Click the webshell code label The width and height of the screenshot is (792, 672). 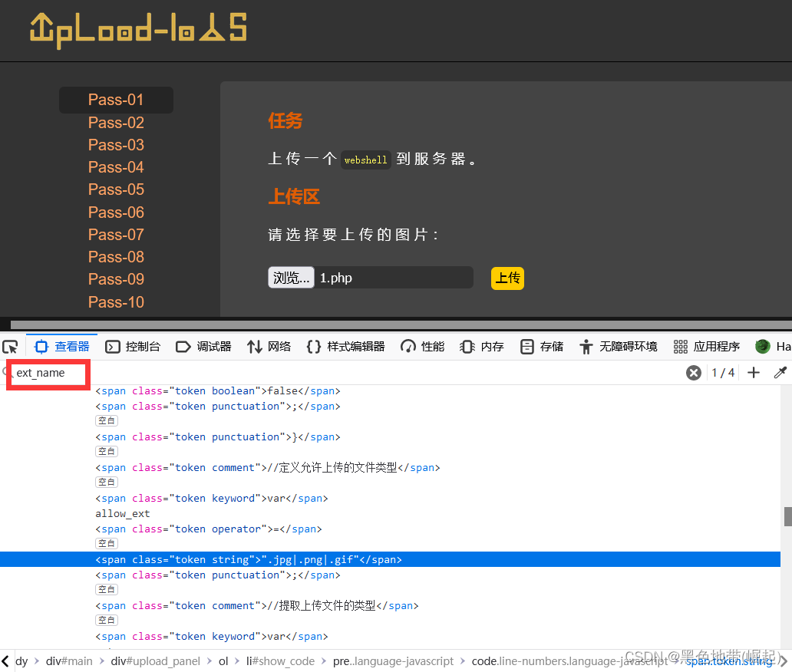[366, 160]
